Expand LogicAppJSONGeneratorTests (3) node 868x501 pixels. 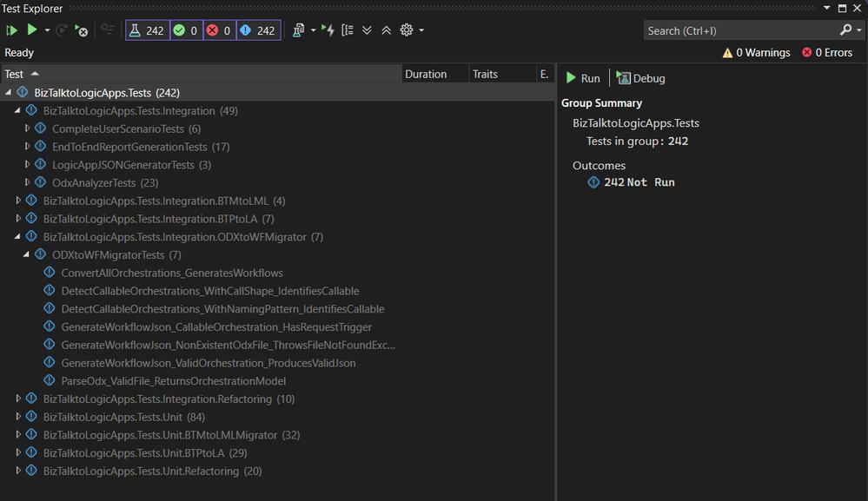[27, 164]
